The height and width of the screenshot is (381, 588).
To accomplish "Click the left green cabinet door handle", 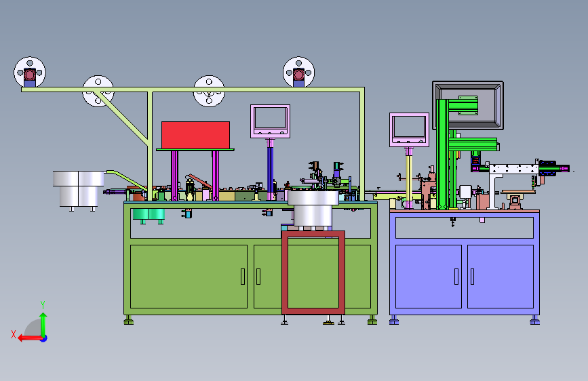I will tap(243, 277).
